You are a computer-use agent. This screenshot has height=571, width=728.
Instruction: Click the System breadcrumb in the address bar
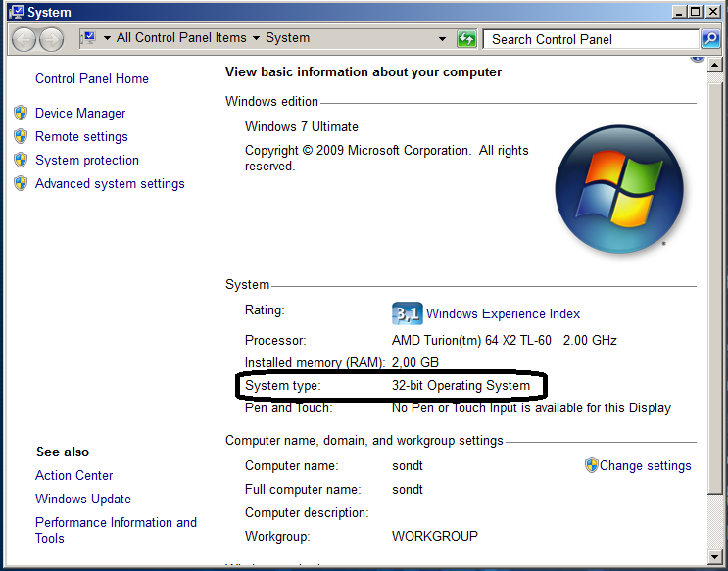287,37
